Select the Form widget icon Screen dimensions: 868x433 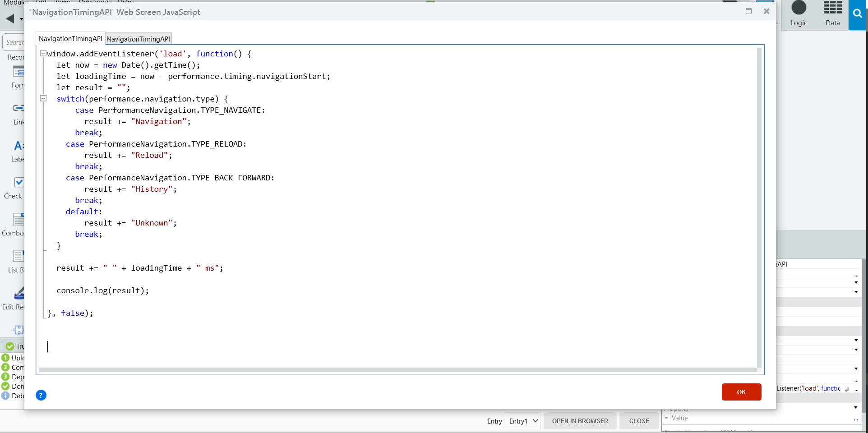pyautogui.click(x=18, y=72)
